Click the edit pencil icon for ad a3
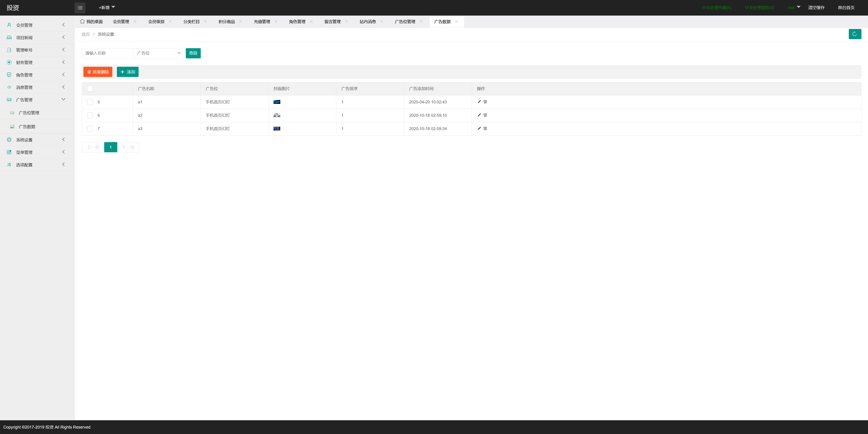Screen dimensions: 868x434 point(479,129)
